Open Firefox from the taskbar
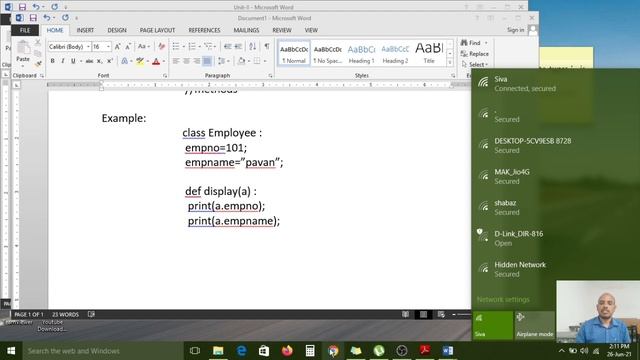Screen dimensions: 640x360 tap(287, 351)
